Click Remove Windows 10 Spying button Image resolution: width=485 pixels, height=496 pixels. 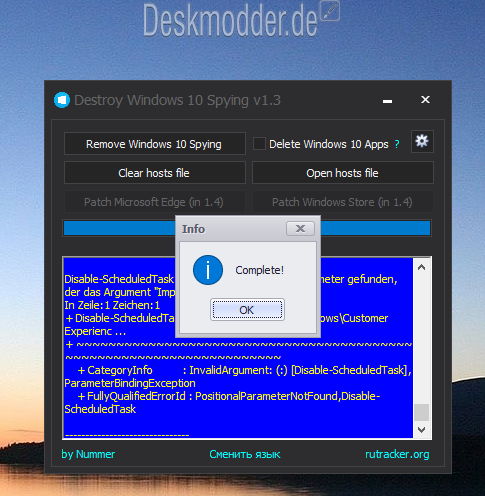pos(155,144)
